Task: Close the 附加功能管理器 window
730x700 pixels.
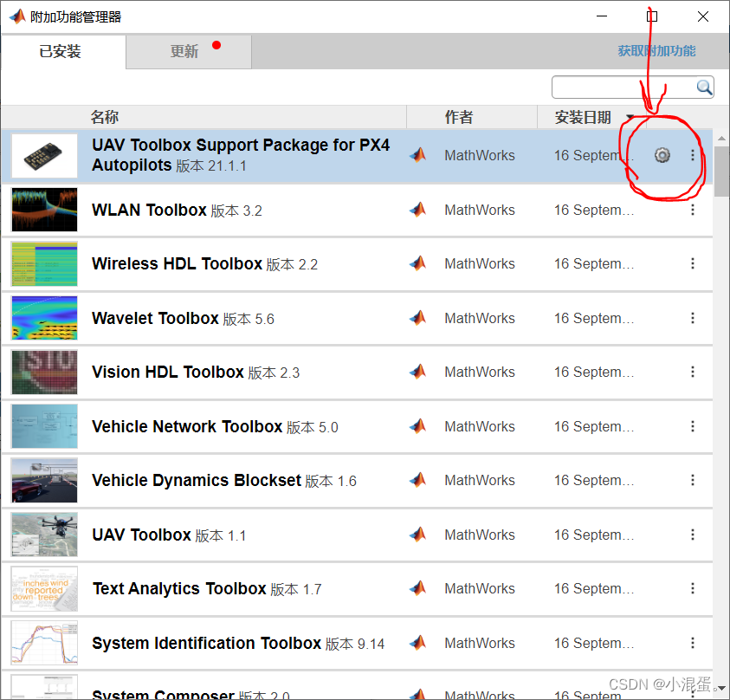Action: click(x=703, y=16)
